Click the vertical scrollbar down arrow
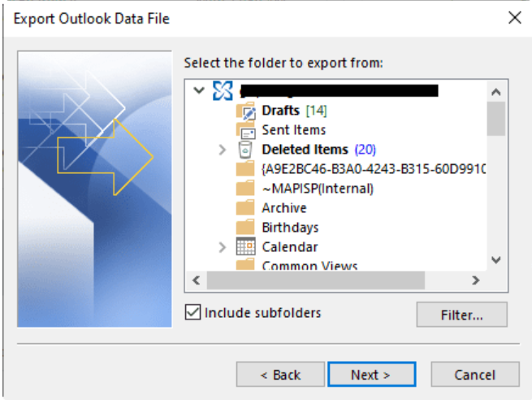Viewport: 532px width, 400px height. pos(497,260)
